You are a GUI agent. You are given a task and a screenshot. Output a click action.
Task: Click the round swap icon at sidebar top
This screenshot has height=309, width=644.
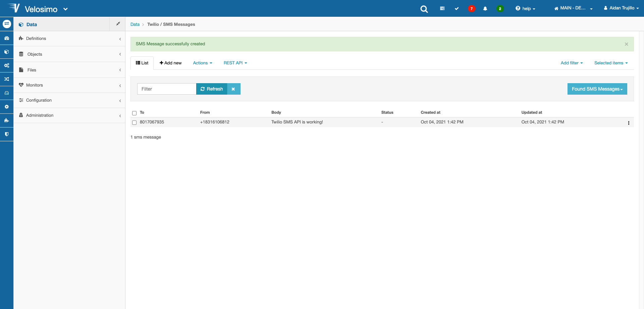point(7,24)
